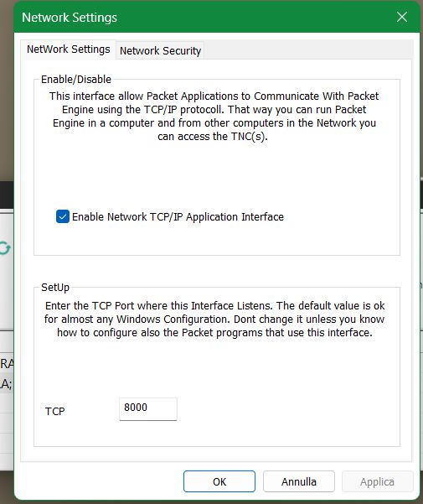Viewport: 423px width, 504px height.
Task: Click the 'Enable Network TCP/IP Application Interface' label
Action: (x=178, y=217)
